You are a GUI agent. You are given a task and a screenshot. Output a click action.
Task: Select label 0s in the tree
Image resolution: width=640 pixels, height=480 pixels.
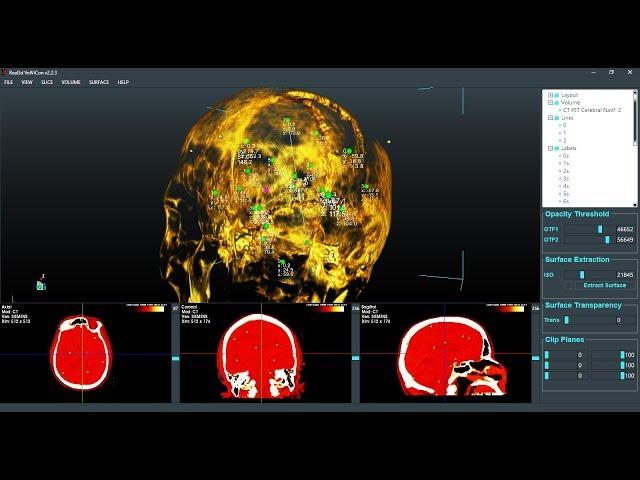tap(566, 156)
